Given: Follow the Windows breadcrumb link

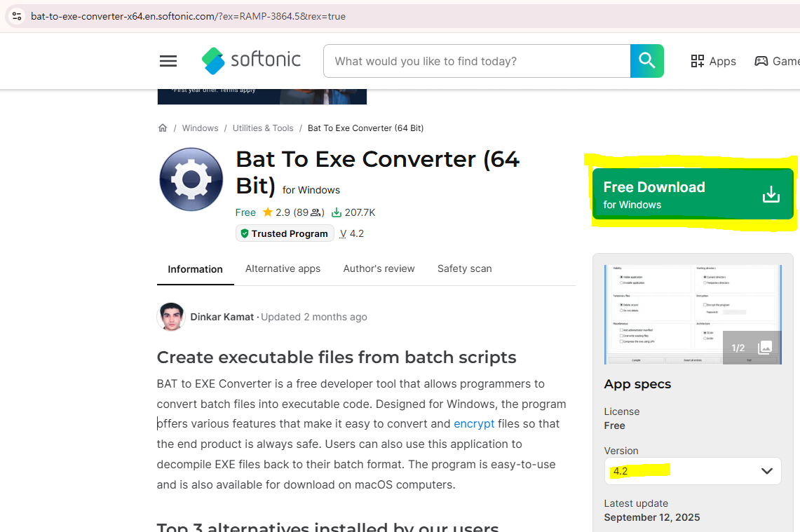Looking at the screenshot, I should 200,128.
